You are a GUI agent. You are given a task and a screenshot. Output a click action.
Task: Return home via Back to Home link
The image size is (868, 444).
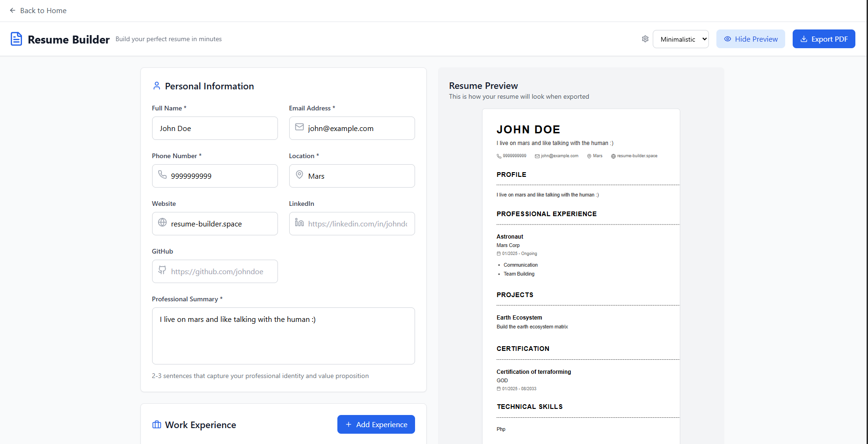tap(43, 10)
